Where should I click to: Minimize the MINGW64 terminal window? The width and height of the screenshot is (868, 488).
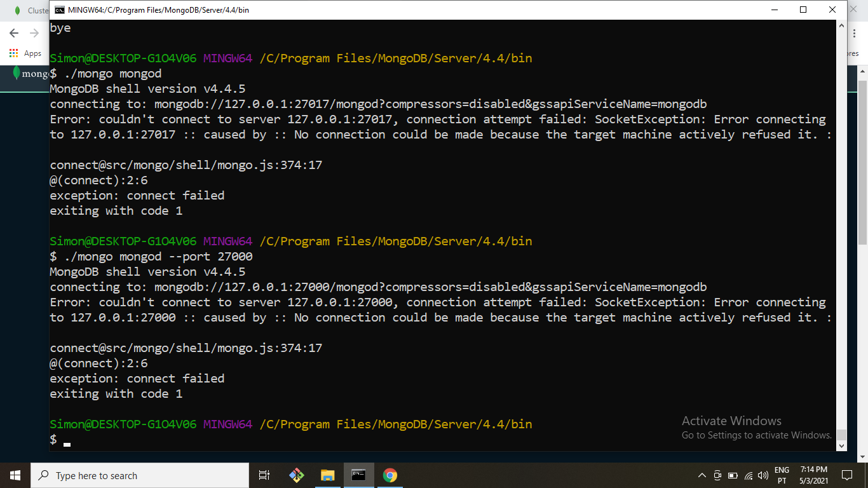click(775, 10)
